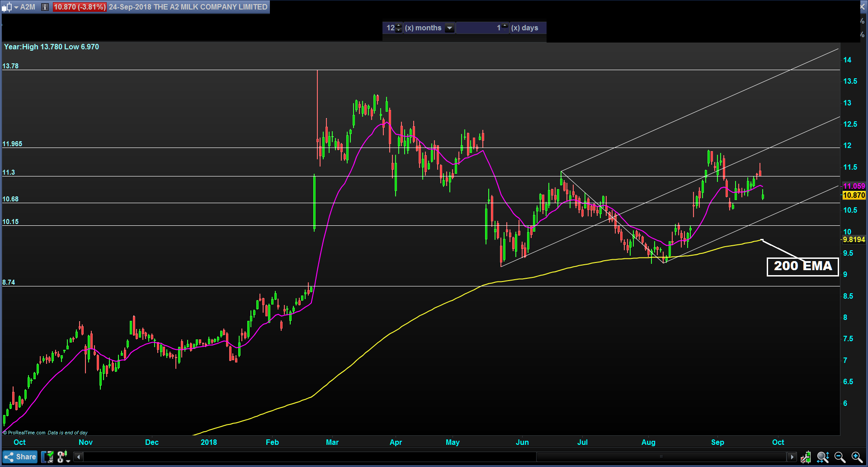The image size is (868, 467).
Task: Click the Share button
Action: [x=20, y=457]
